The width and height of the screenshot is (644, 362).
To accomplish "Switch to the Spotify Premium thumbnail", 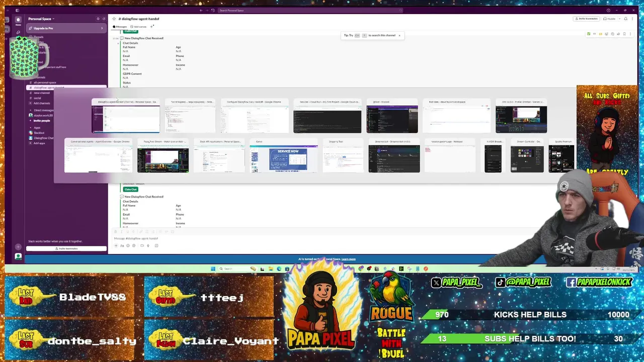I will [561, 156].
